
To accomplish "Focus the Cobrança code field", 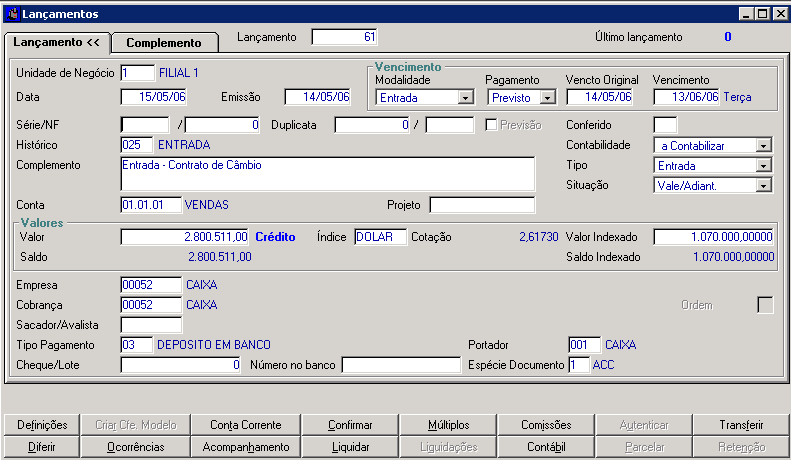I will tap(151, 305).
